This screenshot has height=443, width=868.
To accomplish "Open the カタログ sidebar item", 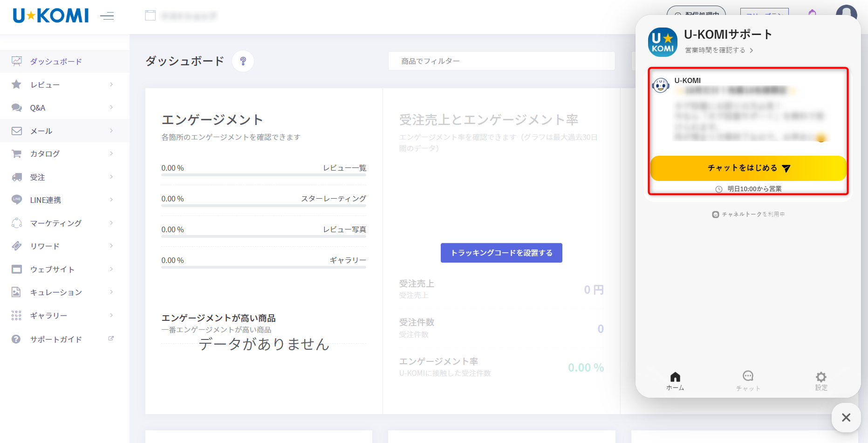I will point(64,154).
